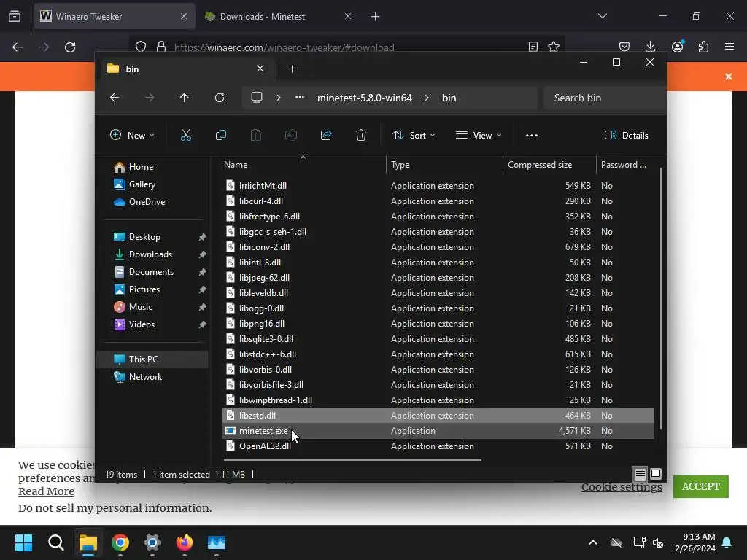Add new File Explorer tab
The height and width of the screenshot is (560, 747).
[292, 69]
